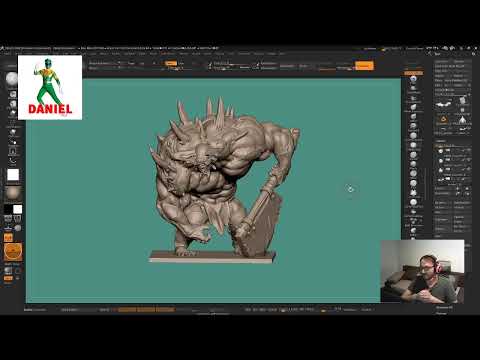This screenshot has height=360, width=480.
Task: Select the white winged mesh thumbnail in Tool panel
Action: [x=443, y=105]
